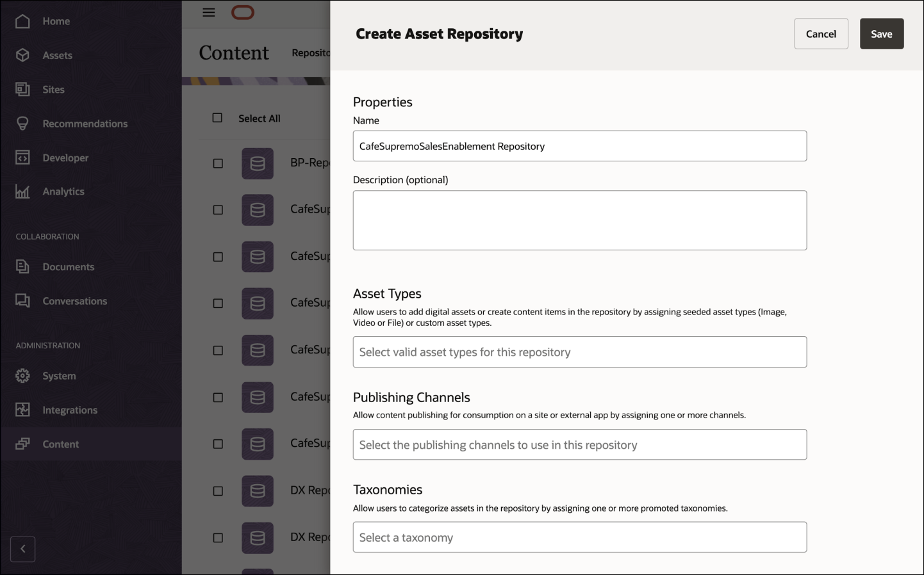Open the asset types selection field
The width and height of the screenshot is (924, 575).
click(x=579, y=352)
